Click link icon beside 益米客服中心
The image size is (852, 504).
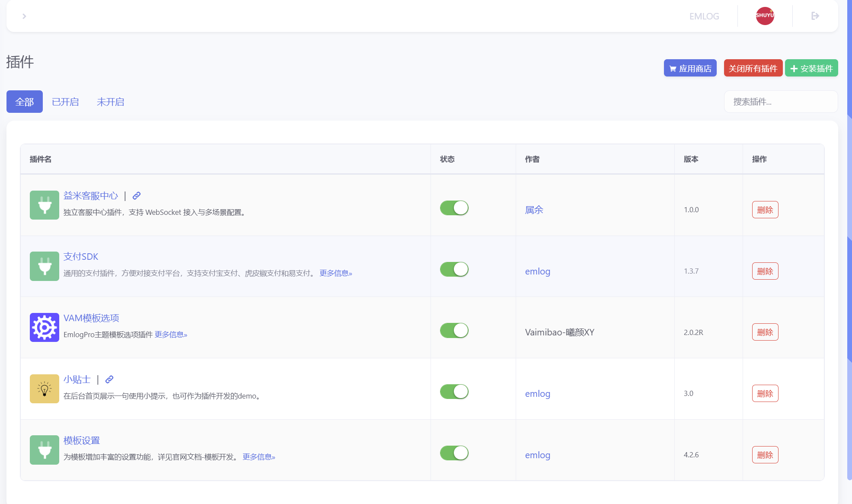click(137, 196)
